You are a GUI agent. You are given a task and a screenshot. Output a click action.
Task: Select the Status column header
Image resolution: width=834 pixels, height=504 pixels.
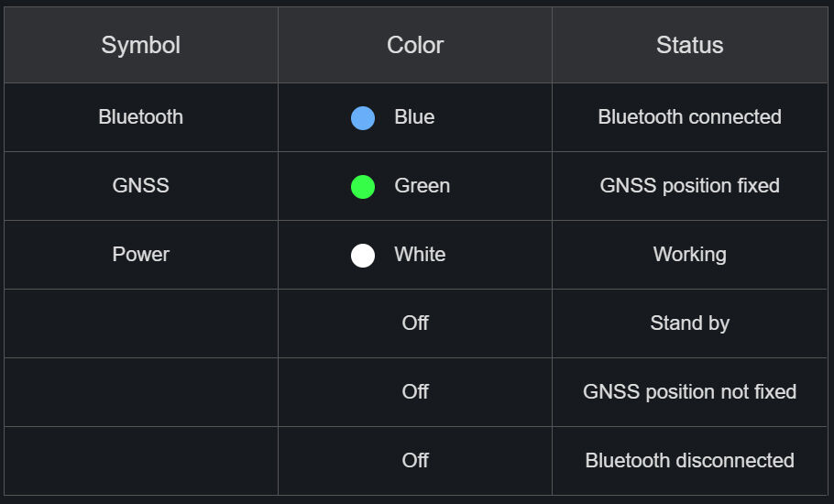(x=689, y=45)
